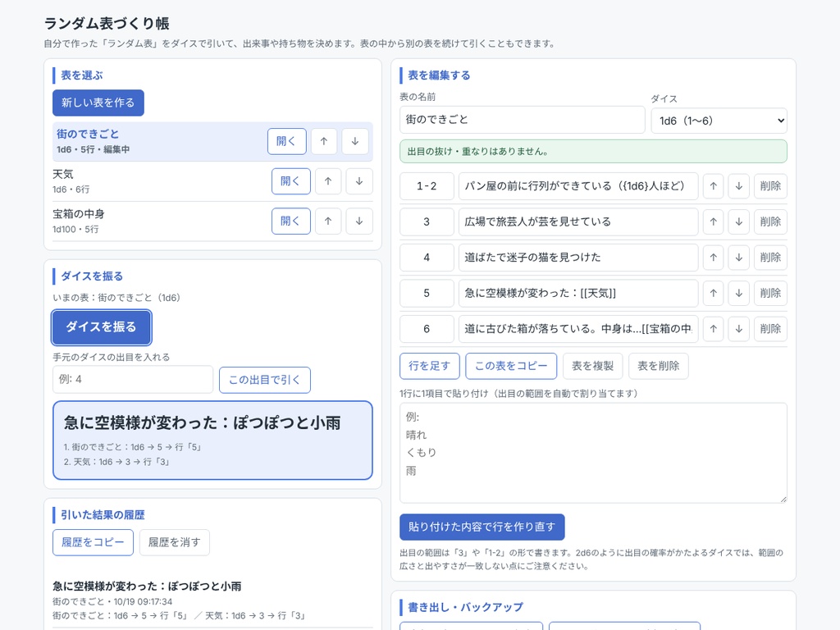Delete row 6 with 削除
This screenshot has width=840, height=630.
pos(770,329)
